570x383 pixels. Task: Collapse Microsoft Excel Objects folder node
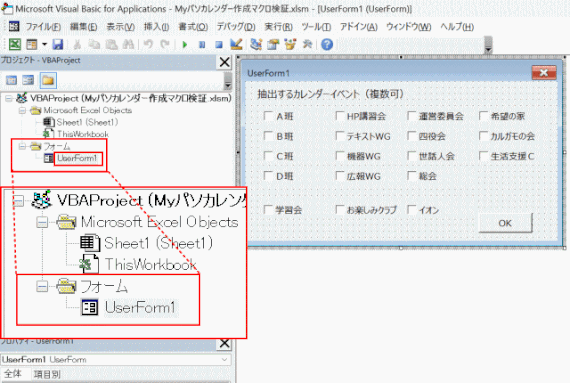pos(23,110)
